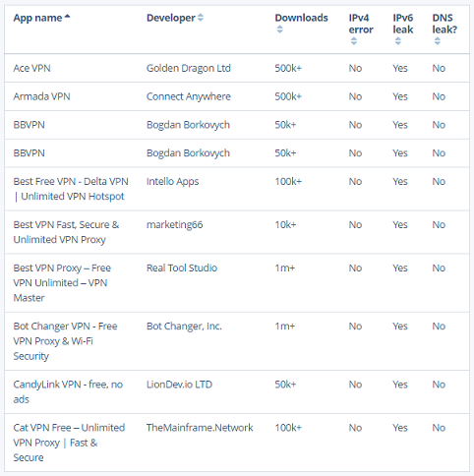Select the Developer column header text
Image resolution: width=474 pixels, height=476 pixels.
(171, 18)
